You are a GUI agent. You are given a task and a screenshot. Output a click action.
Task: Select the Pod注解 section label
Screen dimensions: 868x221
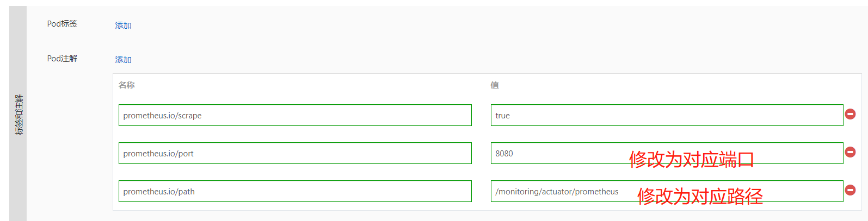click(x=62, y=59)
